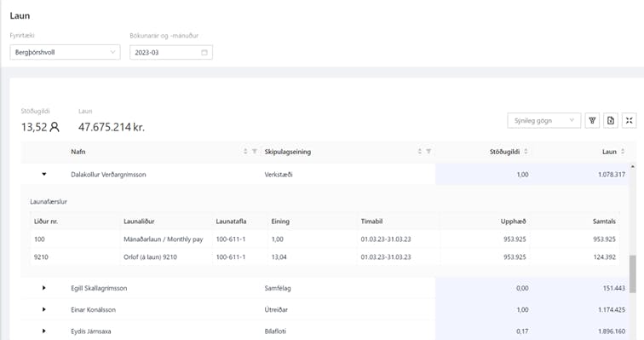Click the filter funnel toolbar button
644x340 pixels.
(x=592, y=121)
